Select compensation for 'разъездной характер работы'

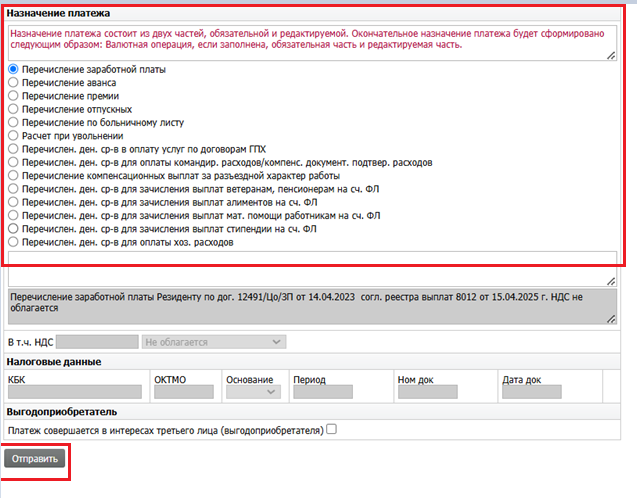(13, 174)
